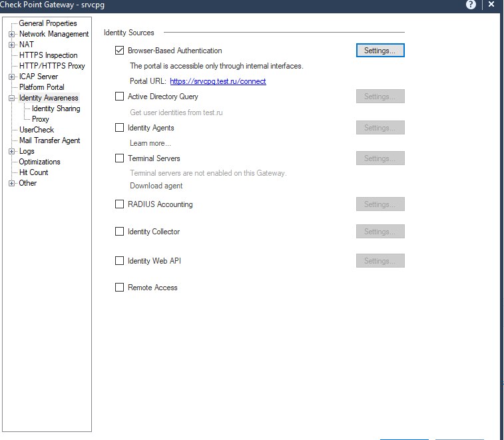Select UserCheck in the tree

point(37,130)
